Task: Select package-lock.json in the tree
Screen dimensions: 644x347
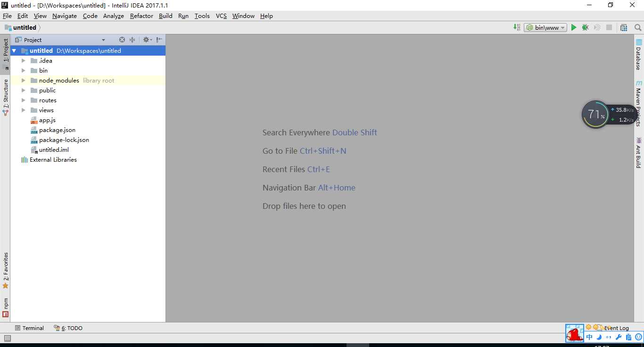Action: pyautogui.click(x=60, y=140)
